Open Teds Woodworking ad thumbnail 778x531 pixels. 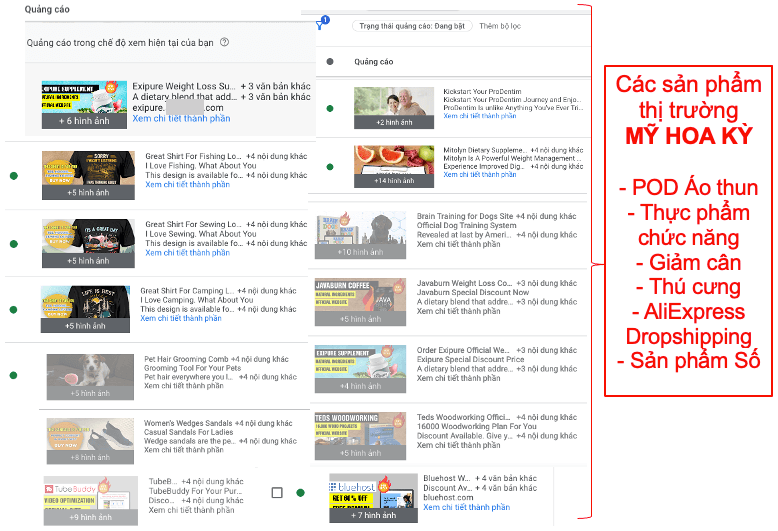pyautogui.click(x=360, y=436)
